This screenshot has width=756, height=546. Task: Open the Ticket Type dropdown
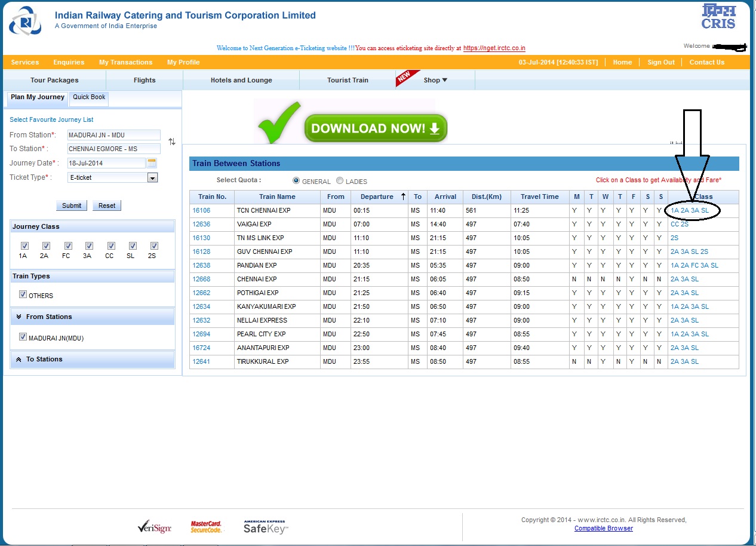click(152, 177)
